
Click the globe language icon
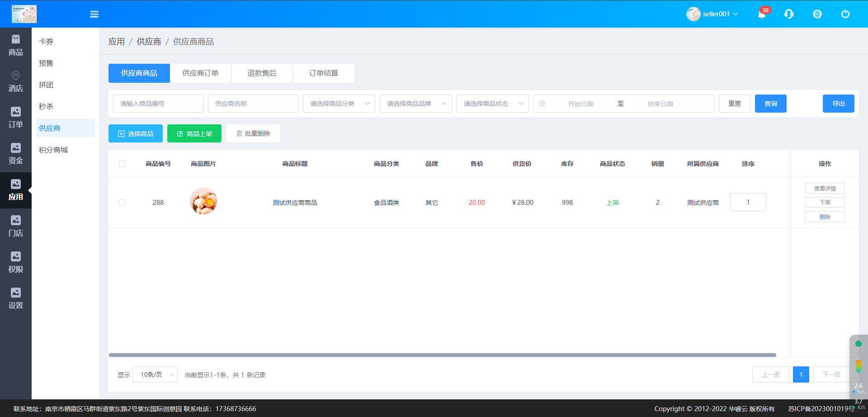coord(817,14)
